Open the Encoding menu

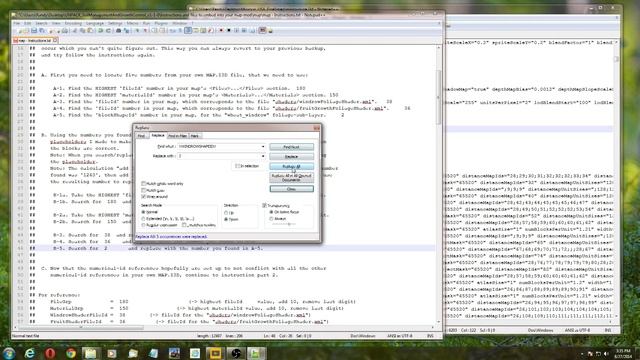(x=73, y=23)
